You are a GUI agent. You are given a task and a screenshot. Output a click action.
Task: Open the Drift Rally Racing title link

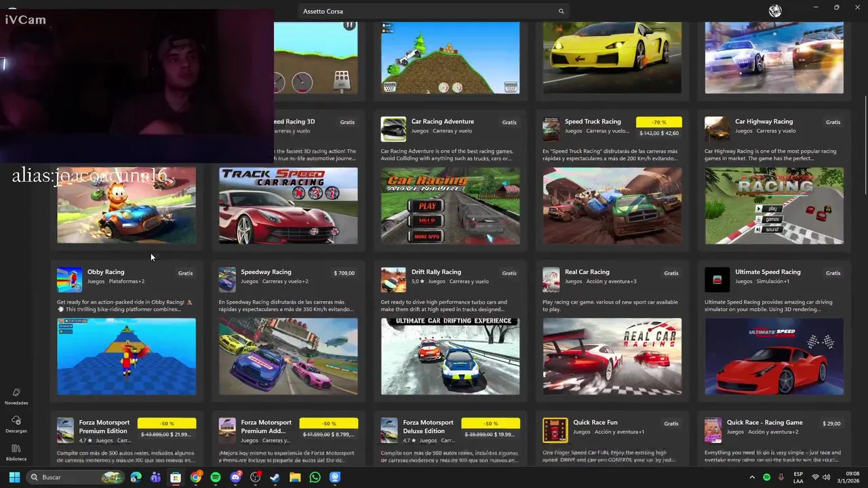pos(436,272)
